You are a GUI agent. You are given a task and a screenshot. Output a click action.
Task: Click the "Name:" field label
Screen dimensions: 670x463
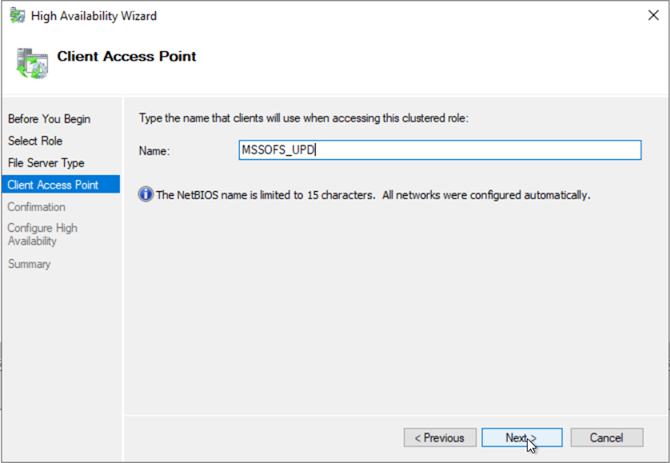tap(154, 151)
